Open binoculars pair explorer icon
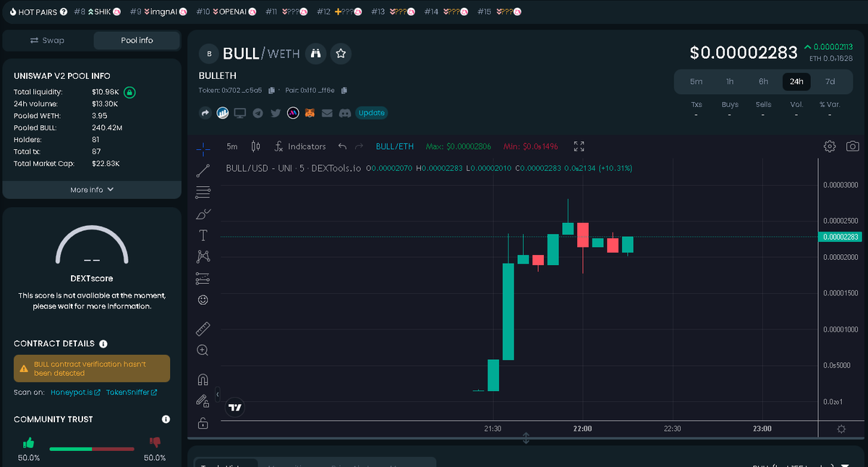This screenshot has width=868, height=467. click(x=315, y=53)
